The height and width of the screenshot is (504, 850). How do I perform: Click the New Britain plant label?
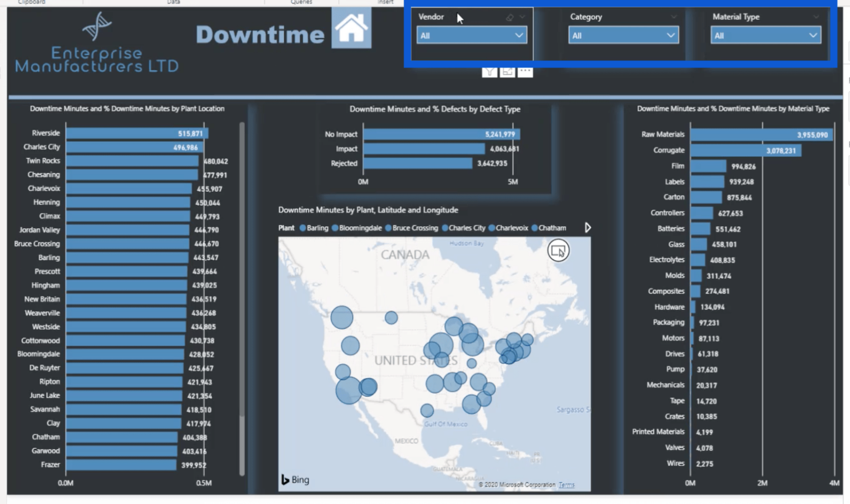pyautogui.click(x=42, y=299)
